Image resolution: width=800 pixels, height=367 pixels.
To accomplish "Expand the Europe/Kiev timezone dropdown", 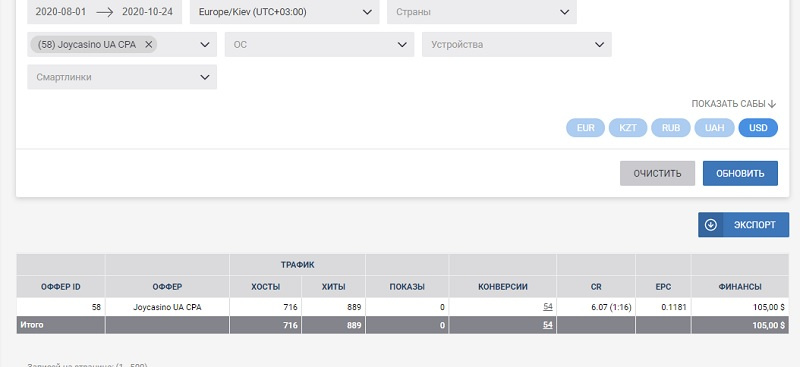I will (x=285, y=12).
